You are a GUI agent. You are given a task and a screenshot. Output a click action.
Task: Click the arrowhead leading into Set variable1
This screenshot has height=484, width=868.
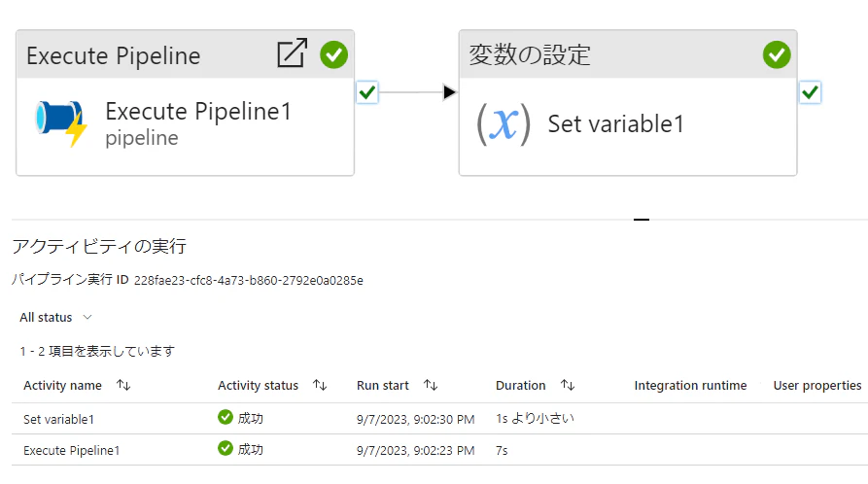point(449,92)
